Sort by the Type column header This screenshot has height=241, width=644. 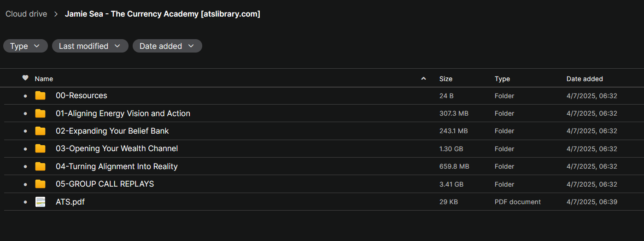pos(502,79)
